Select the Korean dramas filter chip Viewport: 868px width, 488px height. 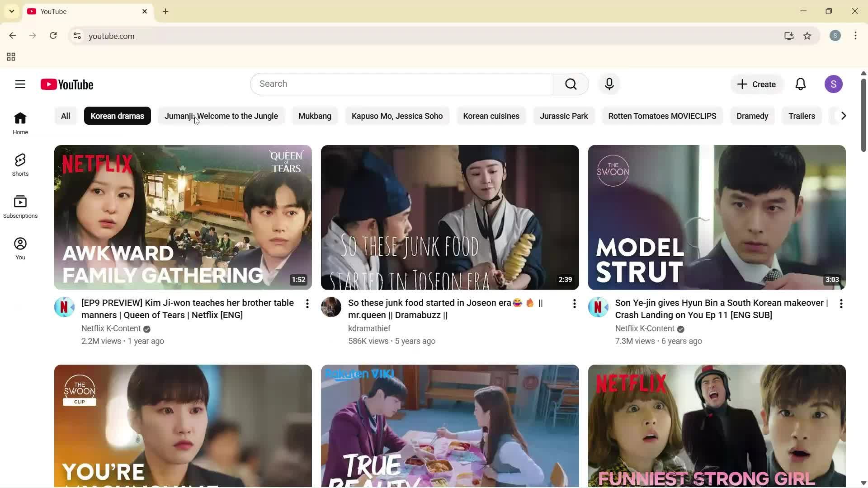(117, 116)
